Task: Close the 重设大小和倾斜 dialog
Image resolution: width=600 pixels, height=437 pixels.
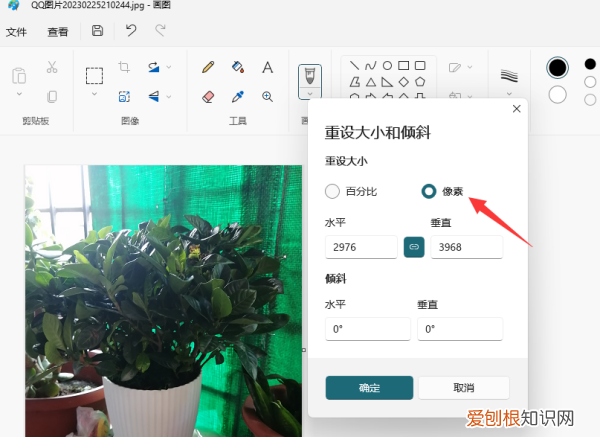Action: coord(517,109)
